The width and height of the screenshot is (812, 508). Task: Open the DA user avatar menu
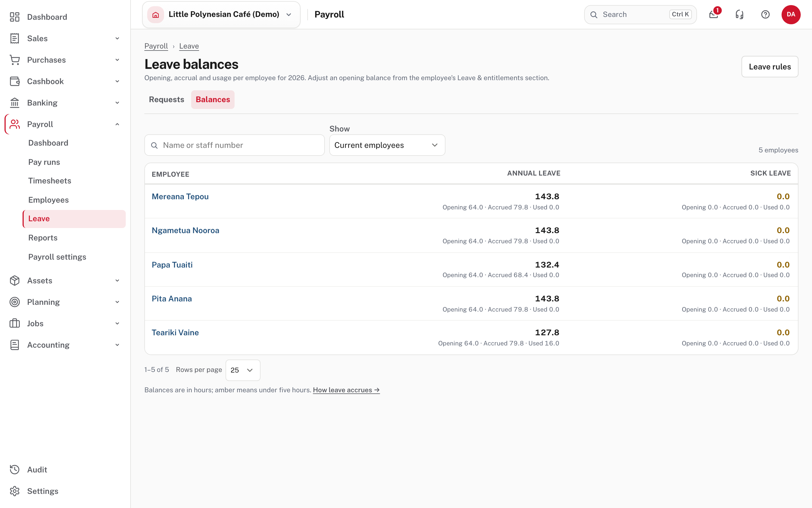pos(791,14)
